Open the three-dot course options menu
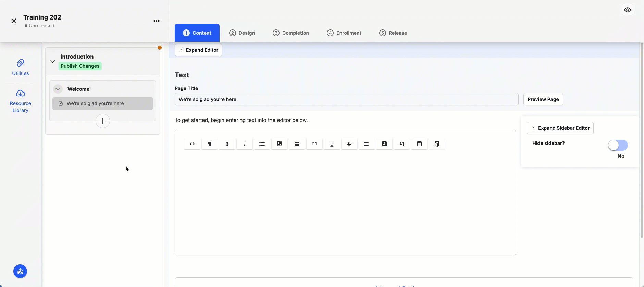 [x=157, y=21]
